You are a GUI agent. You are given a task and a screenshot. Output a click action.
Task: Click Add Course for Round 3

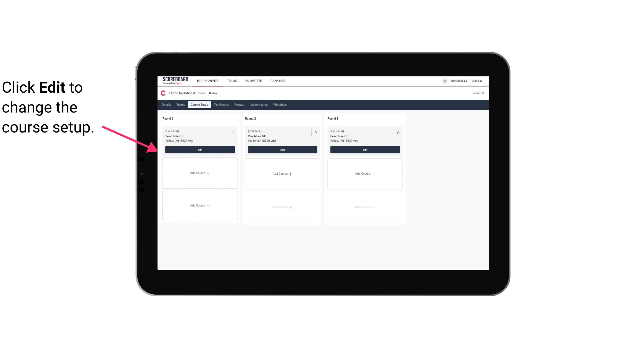click(365, 173)
